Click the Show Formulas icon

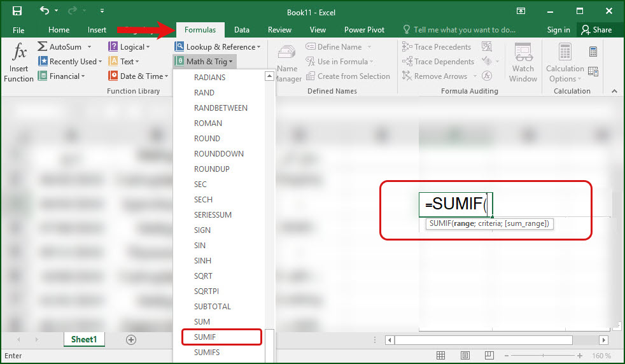(x=487, y=46)
